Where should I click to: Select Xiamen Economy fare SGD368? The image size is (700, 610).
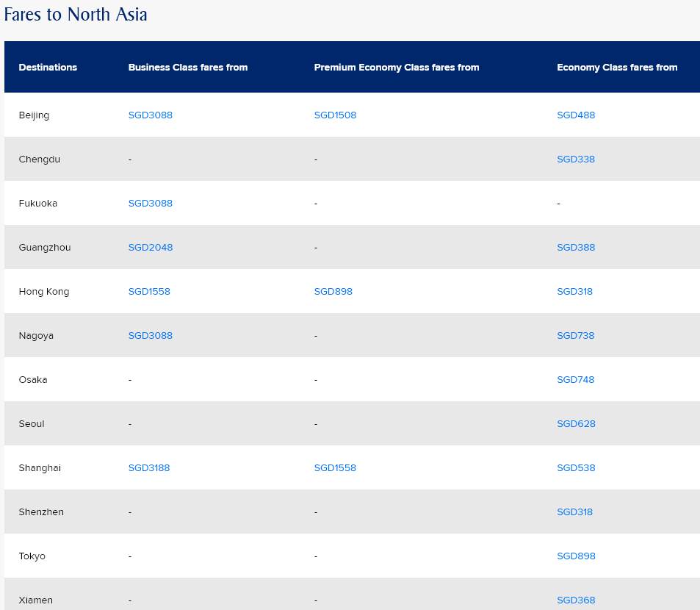point(576,600)
